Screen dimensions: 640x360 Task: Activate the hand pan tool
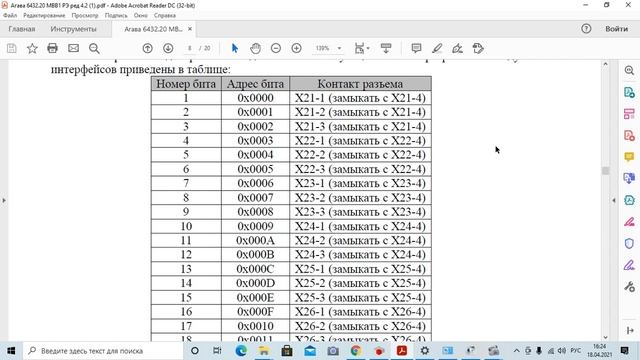tap(256, 48)
